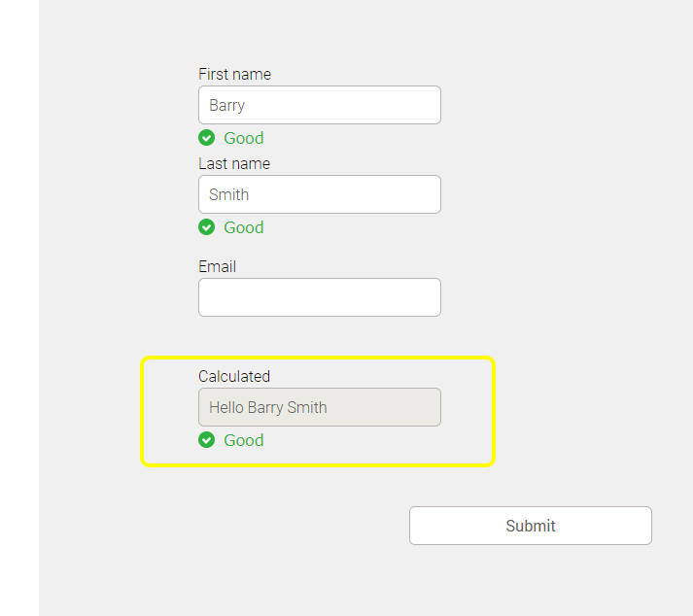The width and height of the screenshot is (693, 616).
Task: Click the green check icon under Last name
Action: [x=206, y=227]
